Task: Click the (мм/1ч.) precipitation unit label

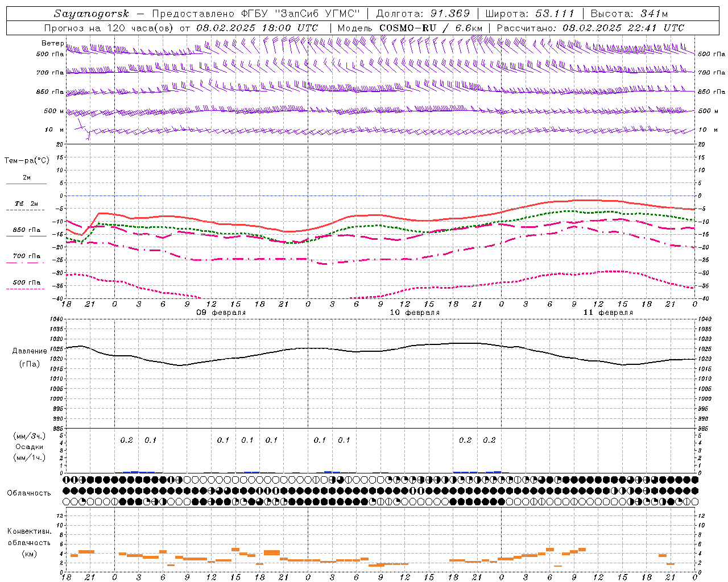Action: pos(30,458)
